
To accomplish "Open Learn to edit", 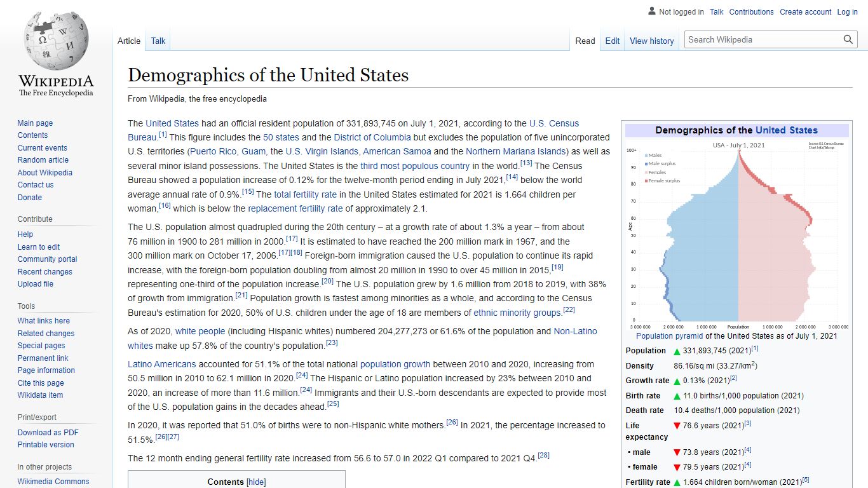I will (x=39, y=247).
